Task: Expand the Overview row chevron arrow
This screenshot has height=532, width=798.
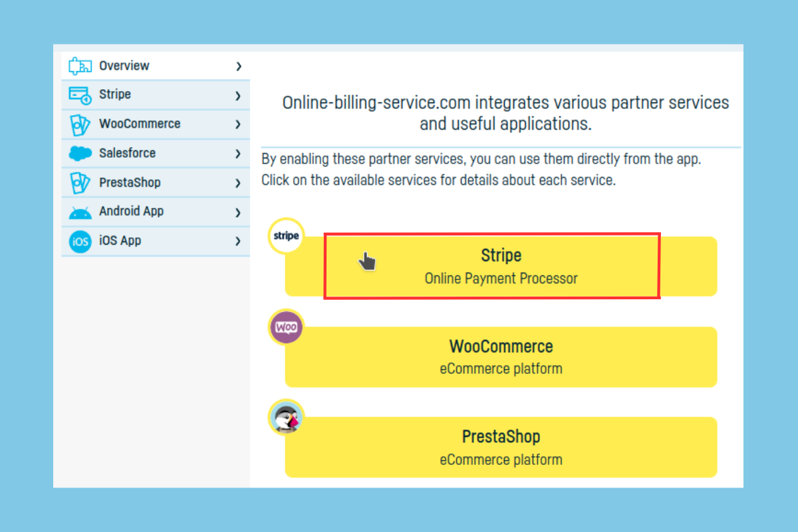Action: pyautogui.click(x=238, y=66)
